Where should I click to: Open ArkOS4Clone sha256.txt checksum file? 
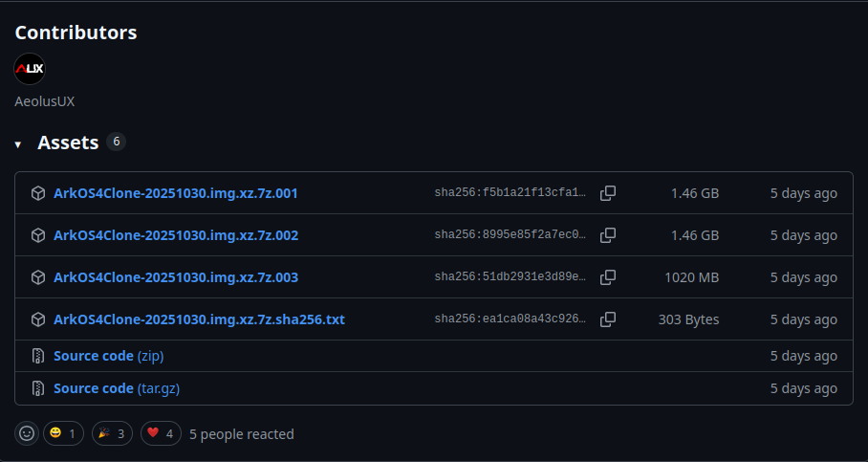(x=199, y=319)
